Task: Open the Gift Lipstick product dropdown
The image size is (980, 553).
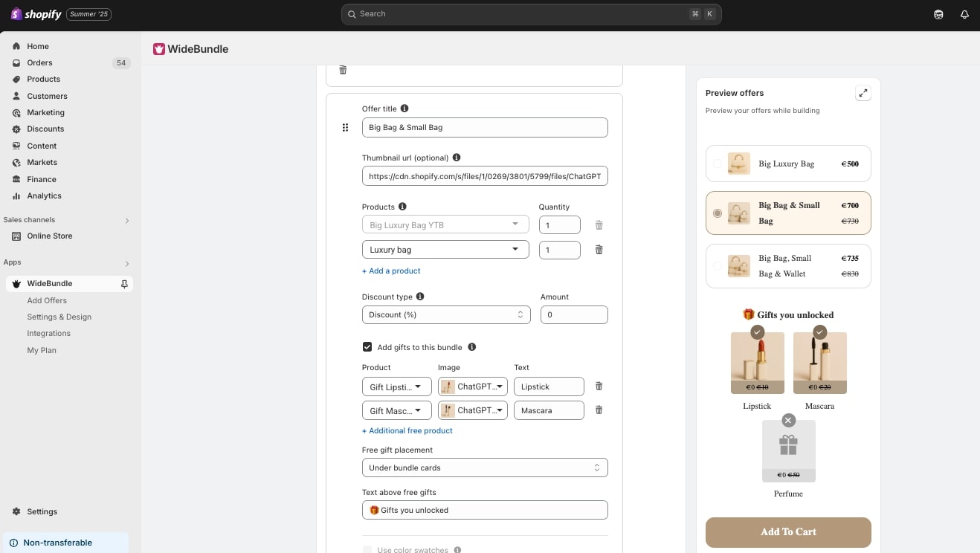Action: click(396, 387)
